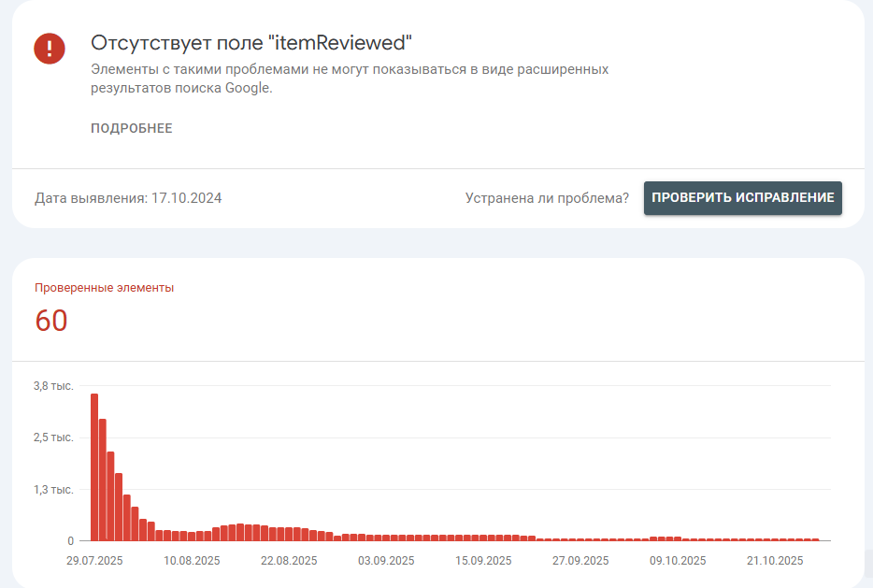Image resolution: width=873 pixels, height=588 pixels.
Task: Select the heading Отсутствует поле "itemReviewed"
Action: (251, 43)
